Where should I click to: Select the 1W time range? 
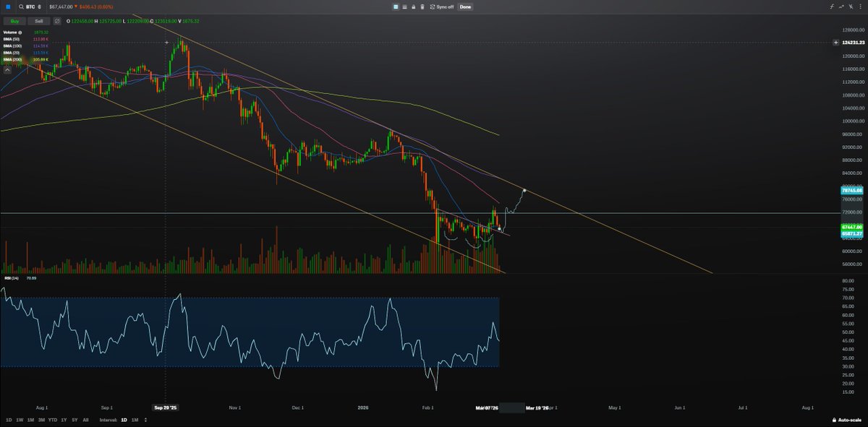20,420
